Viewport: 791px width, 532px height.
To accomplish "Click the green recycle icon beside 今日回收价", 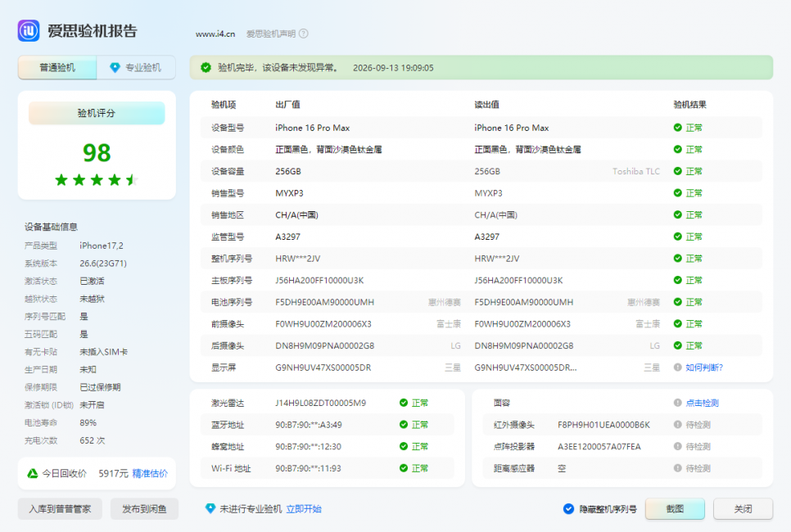I will (x=33, y=474).
